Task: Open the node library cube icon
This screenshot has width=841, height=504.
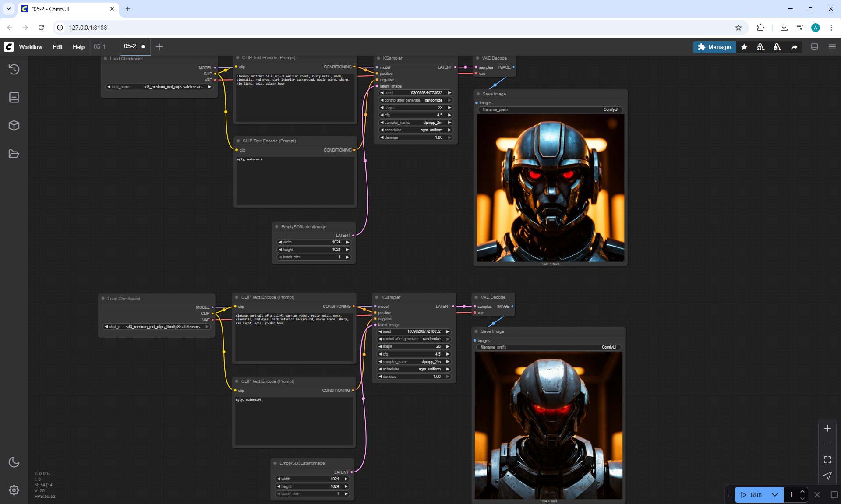Action: tap(14, 126)
